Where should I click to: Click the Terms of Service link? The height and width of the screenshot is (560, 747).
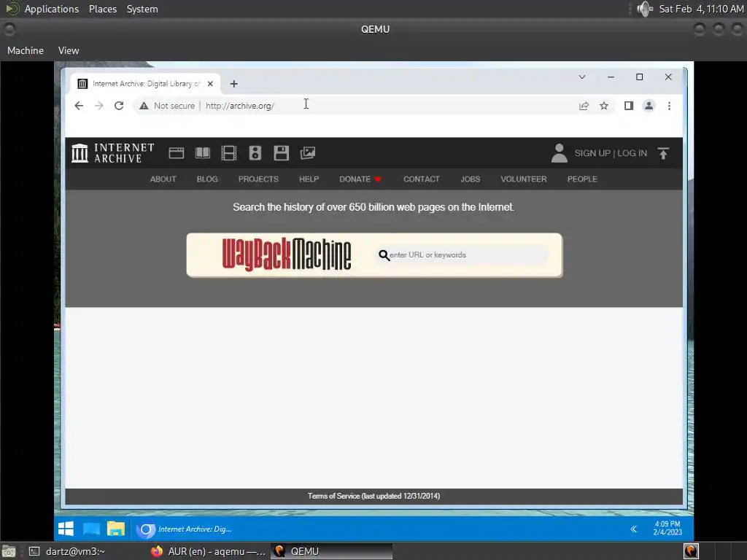pyautogui.click(x=373, y=496)
